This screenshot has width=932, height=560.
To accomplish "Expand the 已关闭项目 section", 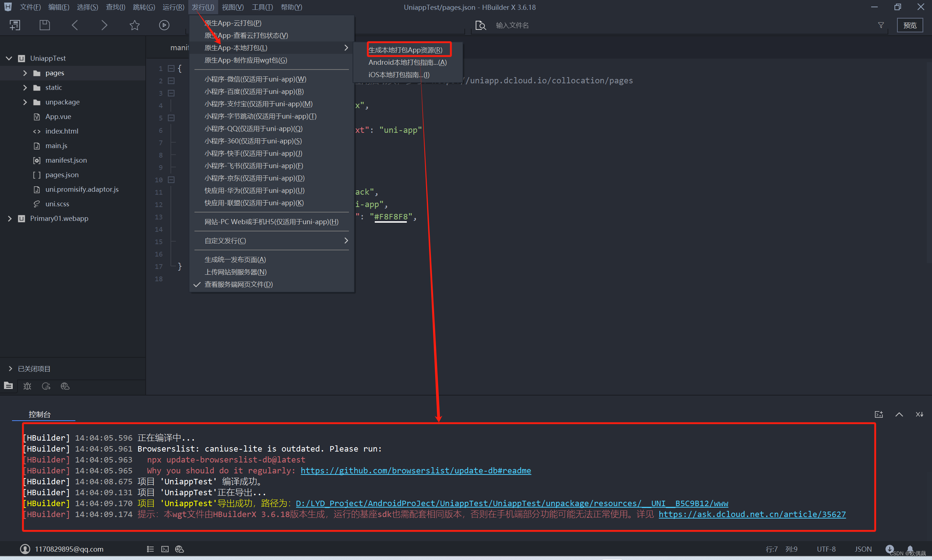I will pos(10,368).
